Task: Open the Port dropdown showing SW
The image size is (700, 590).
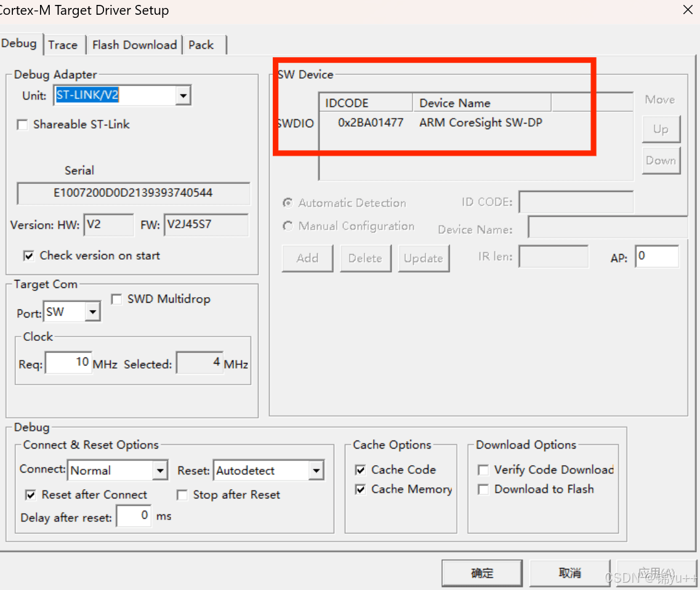Action: (x=94, y=311)
